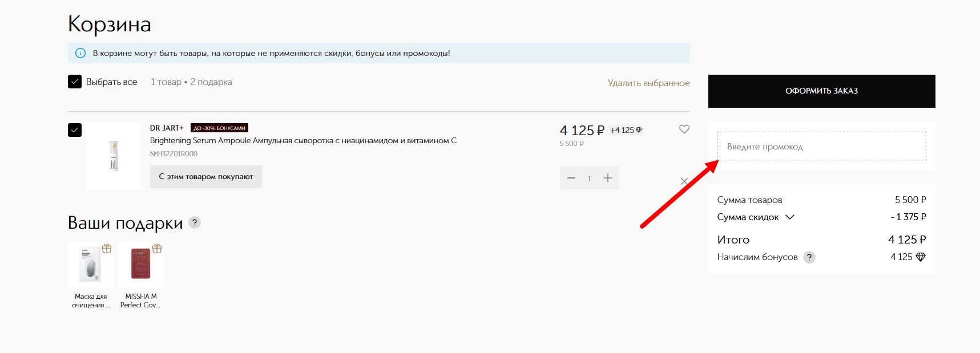The width and height of the screenshot is (980, 353).
Task: Click the Маска для очищения gift caption
Action: [x=91, y=301]
